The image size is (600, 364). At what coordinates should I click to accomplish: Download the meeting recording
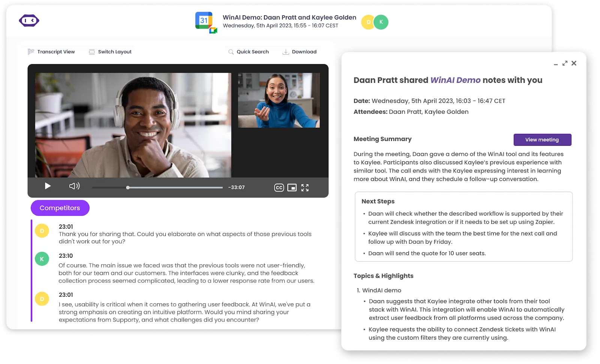pyautogui.click(x=299, y=52)
